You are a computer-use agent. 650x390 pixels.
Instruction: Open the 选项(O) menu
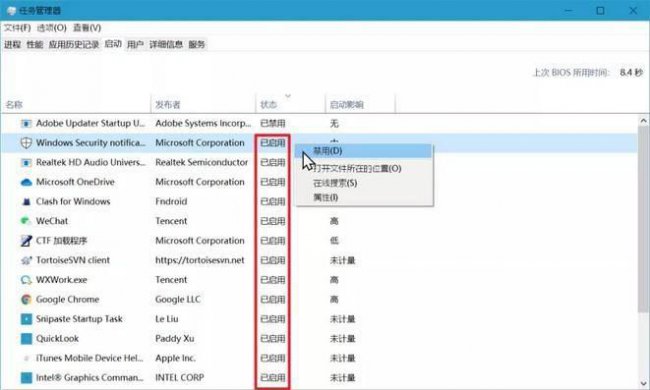coord(51,28)
